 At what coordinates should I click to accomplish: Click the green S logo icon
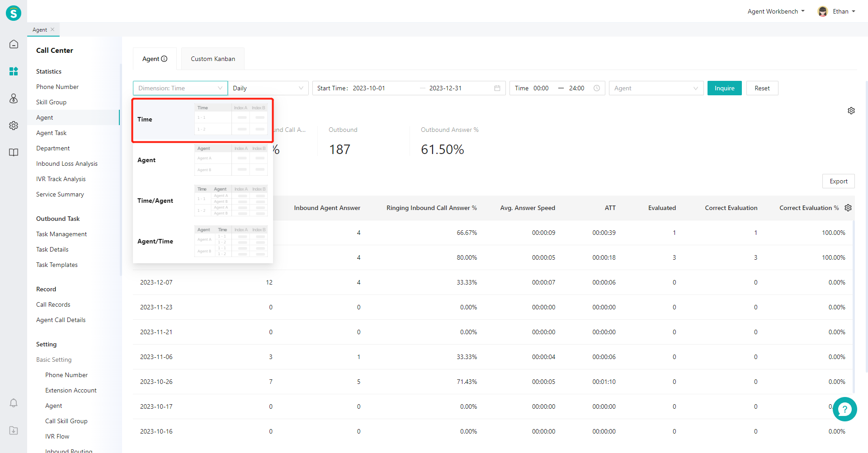pos(14,13)
